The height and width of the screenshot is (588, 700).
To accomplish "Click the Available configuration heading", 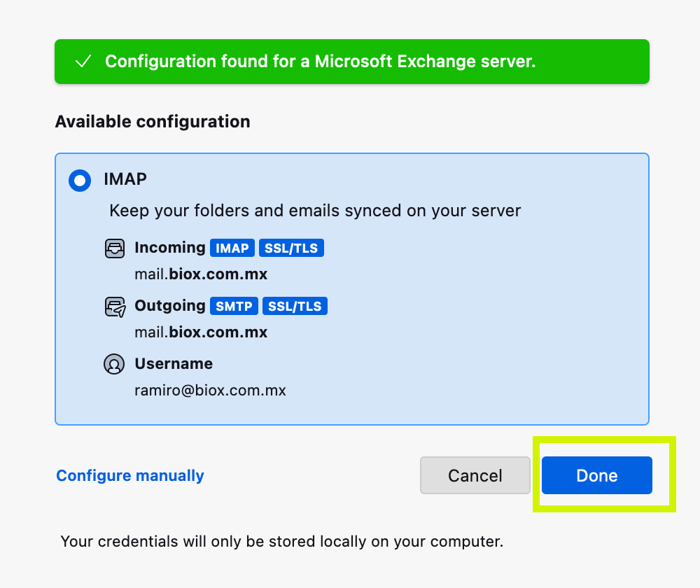I will click(153, 122).
